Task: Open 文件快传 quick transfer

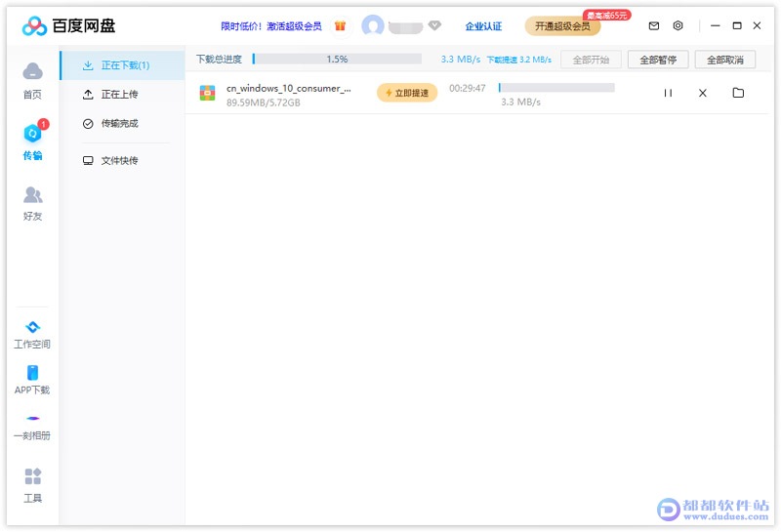Action: [123, 160]
